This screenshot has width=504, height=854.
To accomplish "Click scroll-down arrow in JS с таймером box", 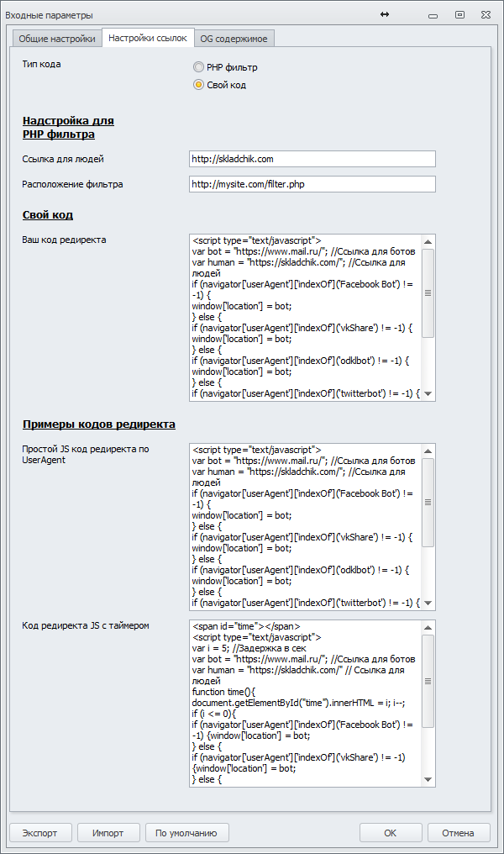I will (428, 779).
